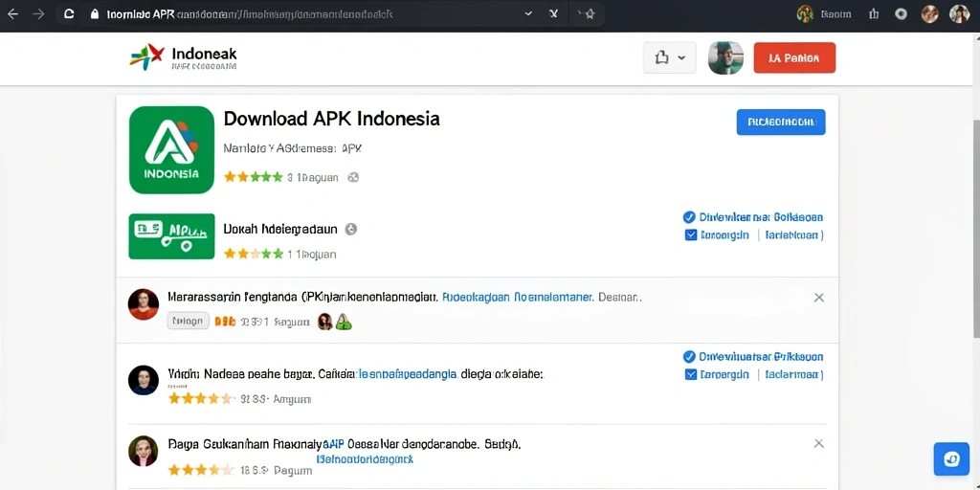The image size is (980, 490).
Task: Go forward with the browser forward arrow
Action: point(38,13)
